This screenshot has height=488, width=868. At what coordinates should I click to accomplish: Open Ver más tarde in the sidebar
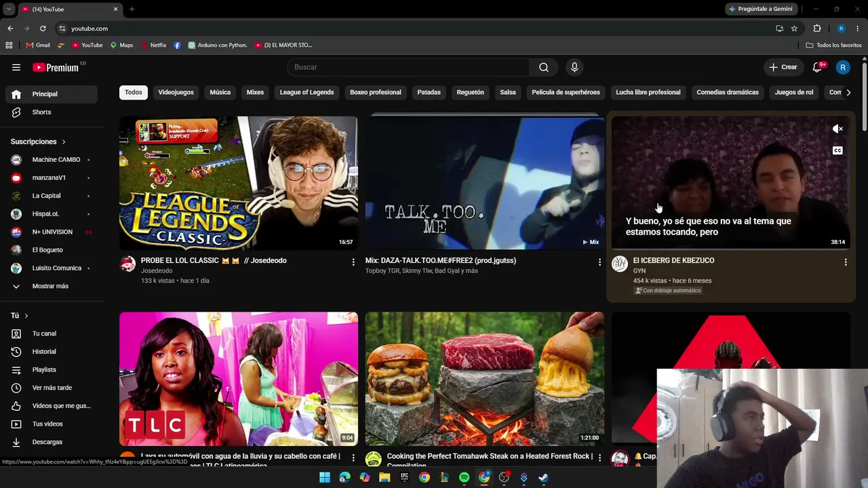(x=52, y=388)
